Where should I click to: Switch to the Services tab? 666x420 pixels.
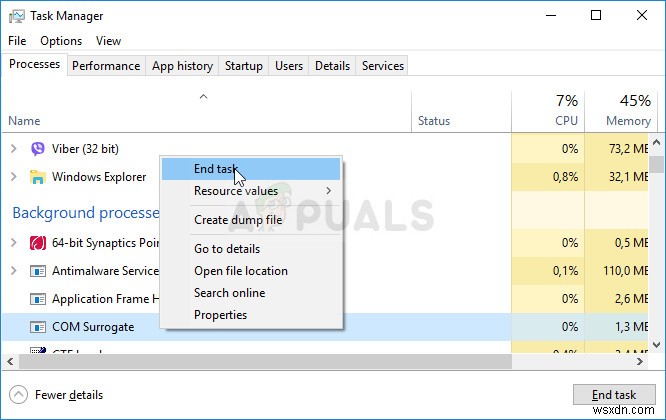click(383, 66)
